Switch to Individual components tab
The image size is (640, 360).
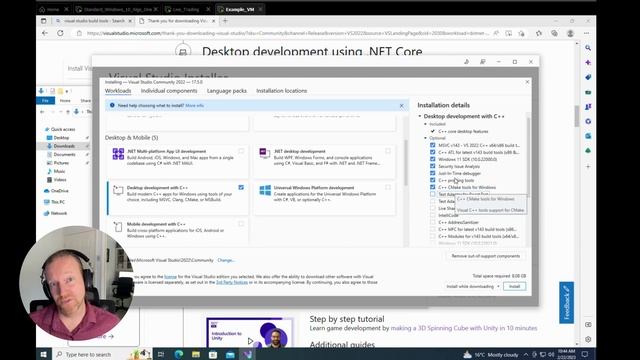pos(169,91)
